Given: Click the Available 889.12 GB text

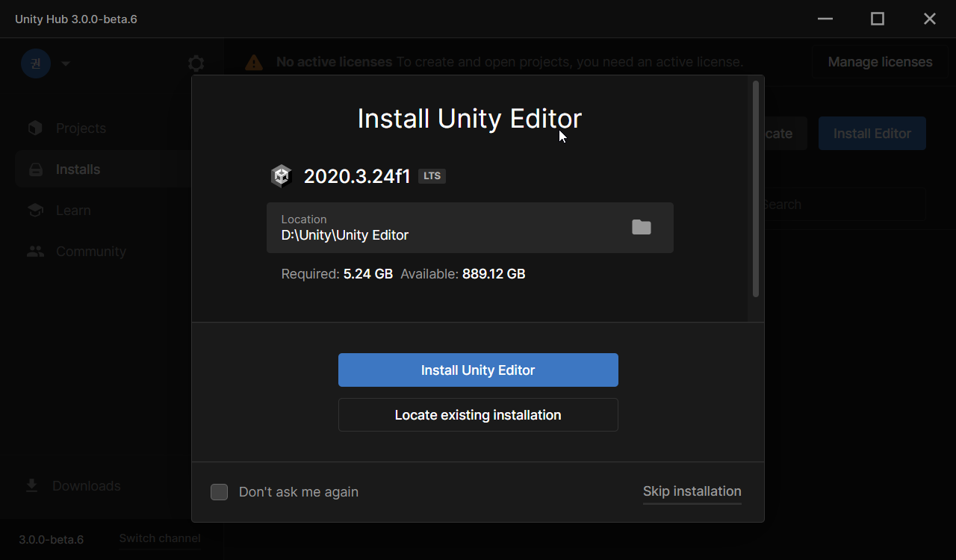Looking at the screenshot, I should click(463, 274).
